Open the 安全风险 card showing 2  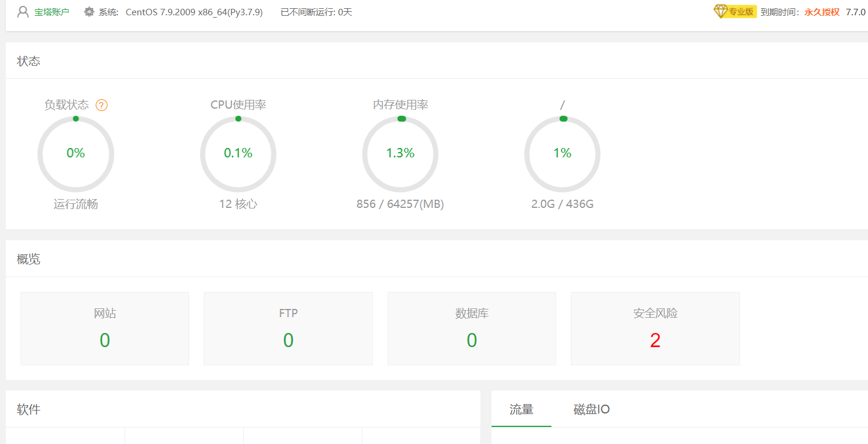[x=655, y=328]
